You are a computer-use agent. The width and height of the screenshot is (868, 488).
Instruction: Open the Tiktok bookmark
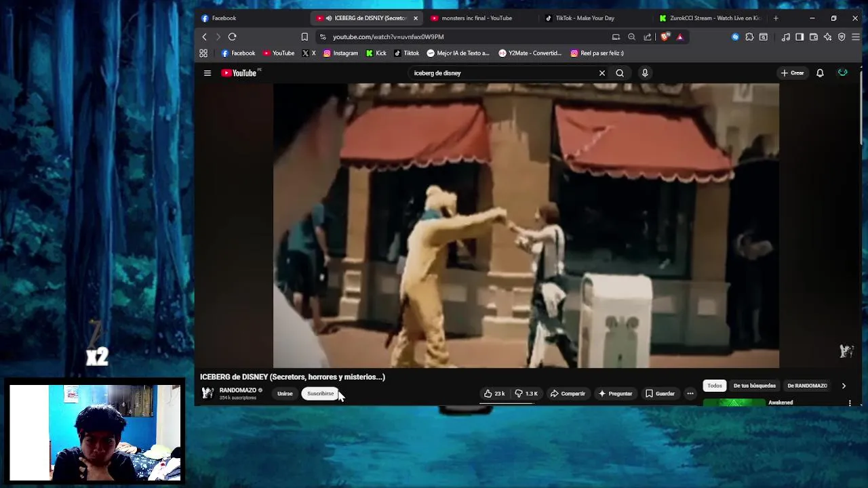click(406, 53)
